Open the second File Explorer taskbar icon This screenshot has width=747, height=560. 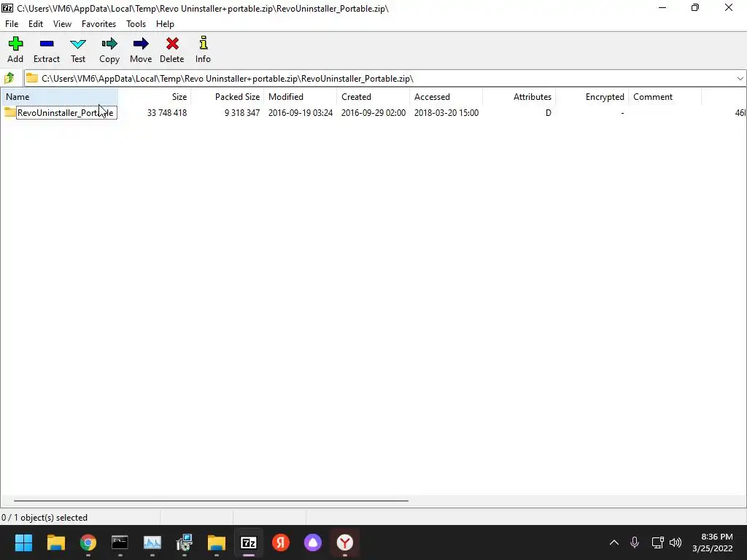216,542
